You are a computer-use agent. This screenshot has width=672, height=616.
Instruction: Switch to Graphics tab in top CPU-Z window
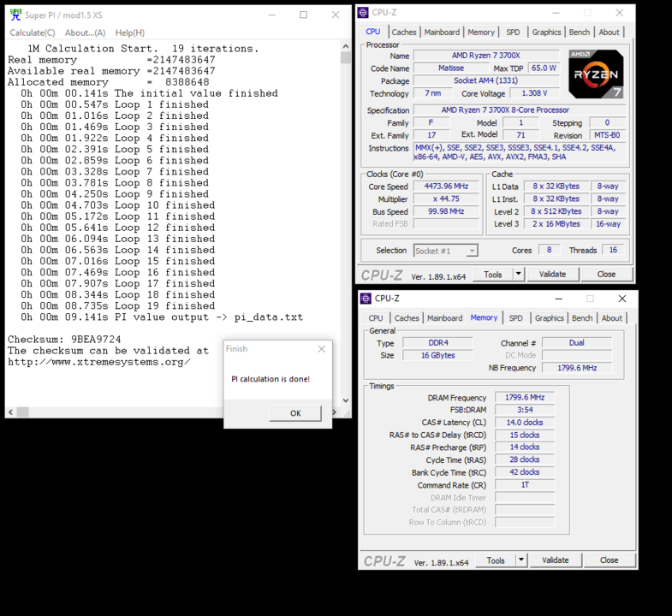click(546, 33)
